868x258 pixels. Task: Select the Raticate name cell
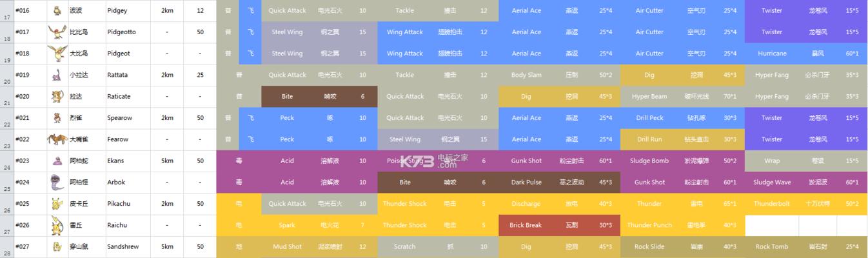128,97
